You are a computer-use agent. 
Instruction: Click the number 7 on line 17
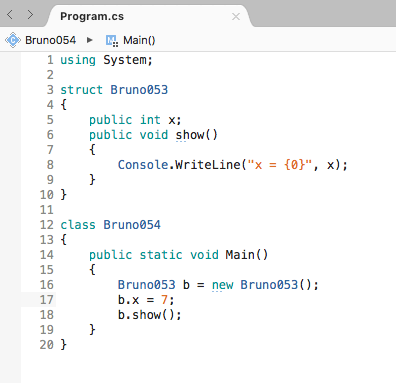click(x=164, y=300)
